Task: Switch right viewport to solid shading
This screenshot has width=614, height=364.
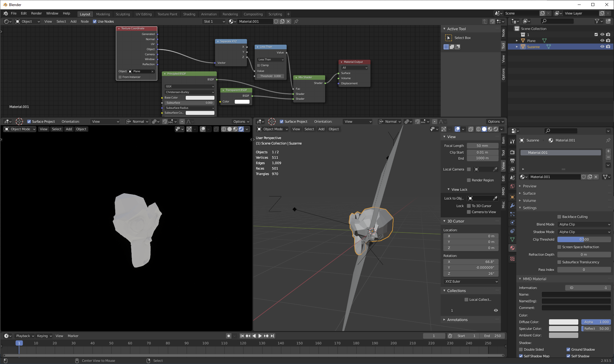Action: click(484, 129)
